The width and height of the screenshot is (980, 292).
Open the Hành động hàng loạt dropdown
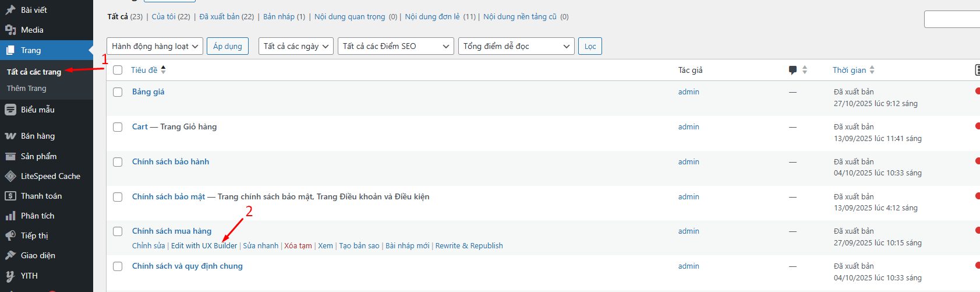click(154, 46)
